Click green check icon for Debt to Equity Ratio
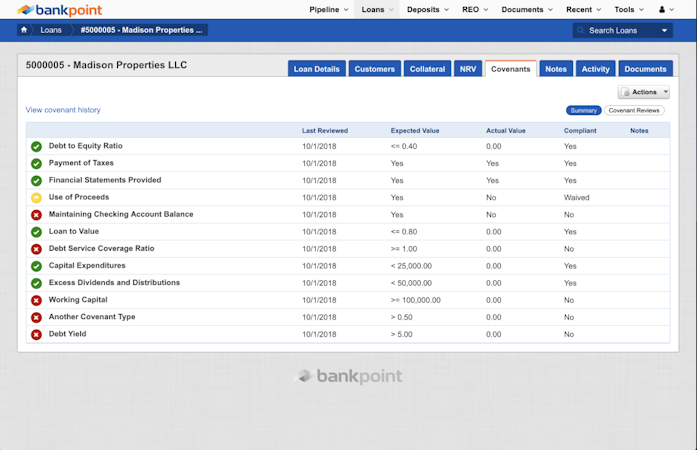Viewport: 697px width, 450px height. click(x=36, y=146)
